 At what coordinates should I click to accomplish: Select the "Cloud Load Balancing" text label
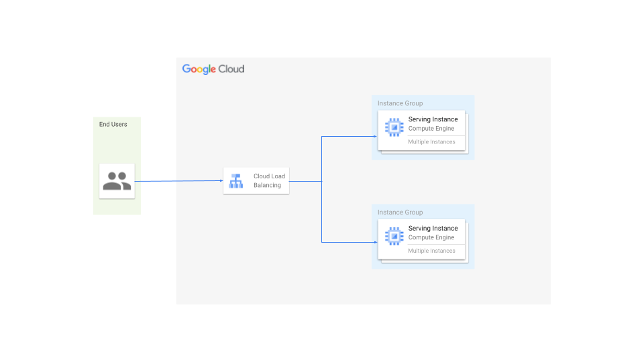pos(269,181)
